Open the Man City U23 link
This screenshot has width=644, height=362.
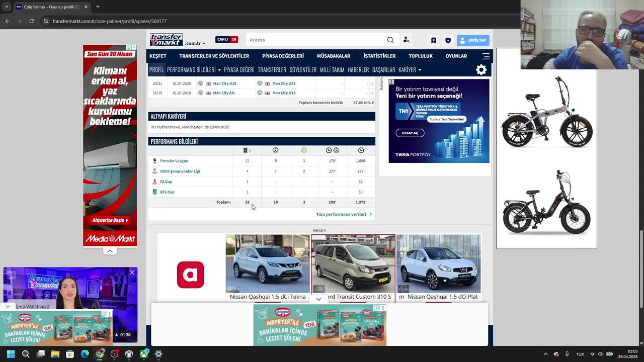[x=284, y=83]
